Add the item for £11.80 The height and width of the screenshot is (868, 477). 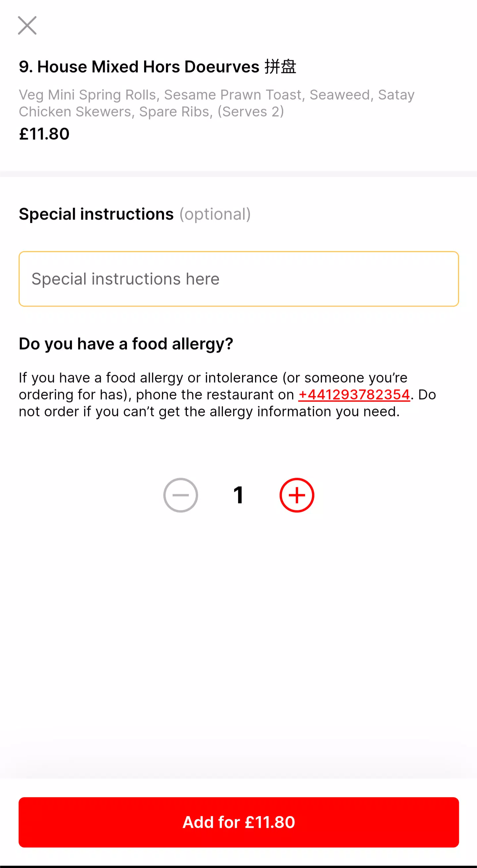239,822
